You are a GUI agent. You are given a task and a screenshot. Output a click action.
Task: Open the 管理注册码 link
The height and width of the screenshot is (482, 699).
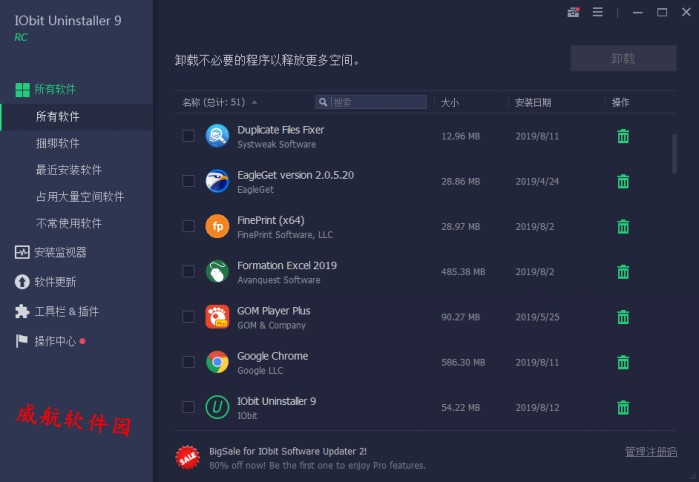pyautogui.click(x=651, y=452)
